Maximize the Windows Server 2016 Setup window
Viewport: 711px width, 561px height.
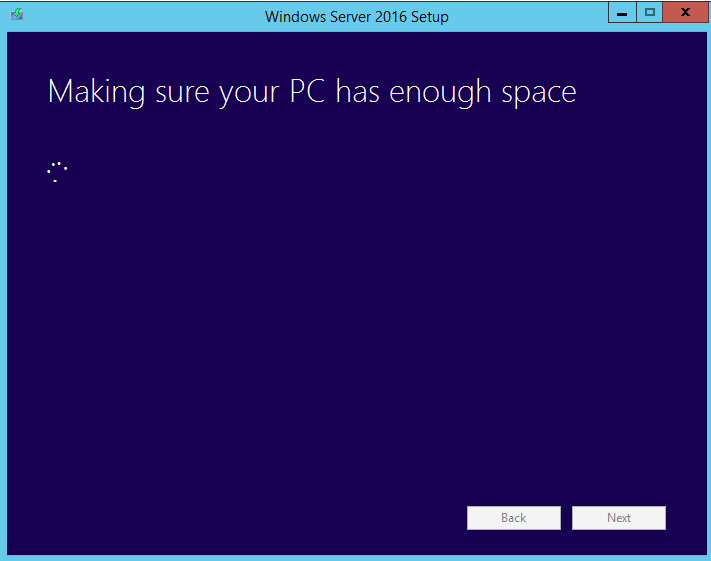click(x=649, y=13)
